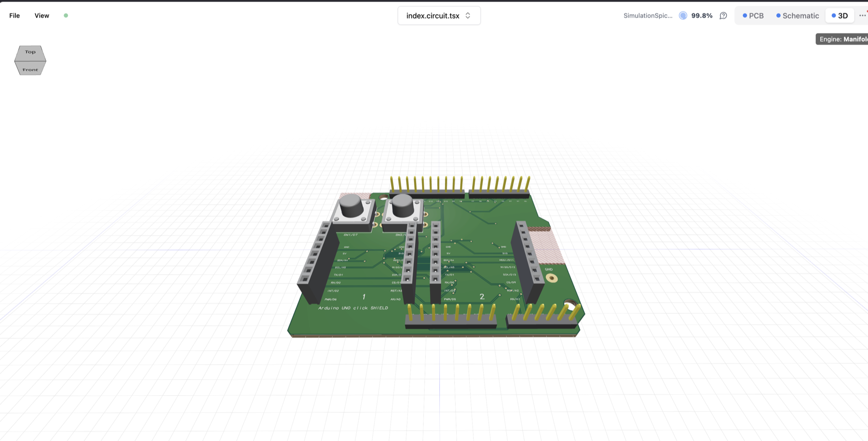Click the Engine: Manifold badge
The image size is (868, 441).
click(842, 39)
